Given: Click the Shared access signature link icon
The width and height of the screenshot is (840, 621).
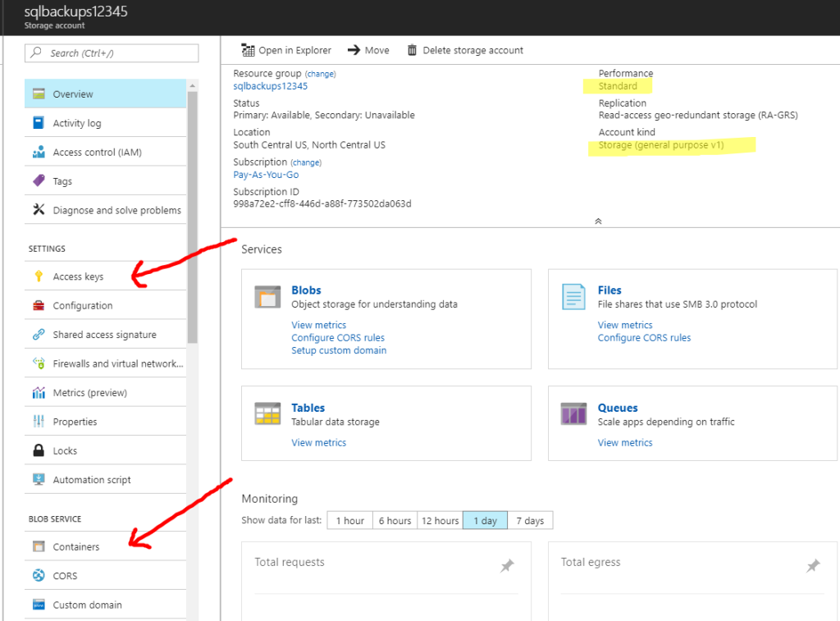Looking at the screenshot, I should pyautogui.click(x=39, y=335).
